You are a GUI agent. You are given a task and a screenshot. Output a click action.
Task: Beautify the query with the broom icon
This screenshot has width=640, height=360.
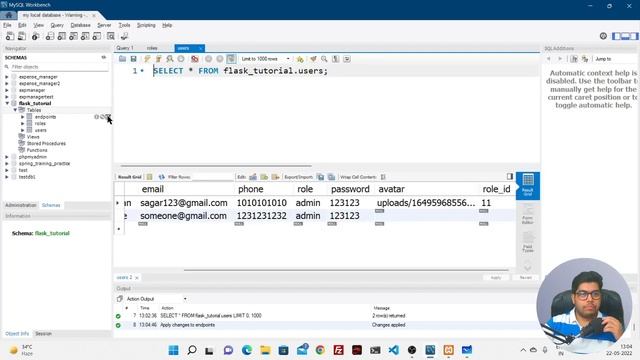tap(313, 59)
